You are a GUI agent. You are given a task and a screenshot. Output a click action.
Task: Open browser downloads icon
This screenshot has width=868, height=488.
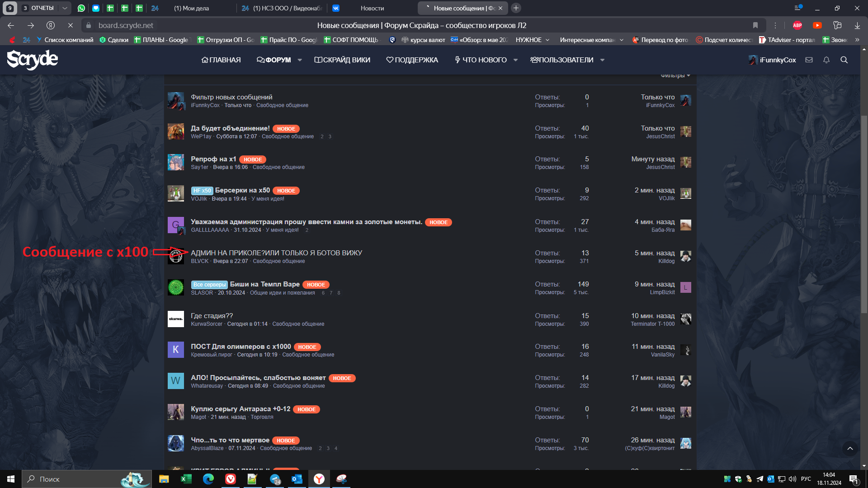pyautogui.click(x=857, y=25)
